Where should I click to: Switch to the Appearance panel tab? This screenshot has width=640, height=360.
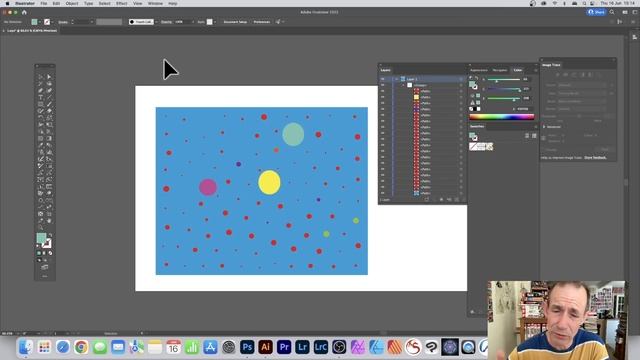(479, 70)
